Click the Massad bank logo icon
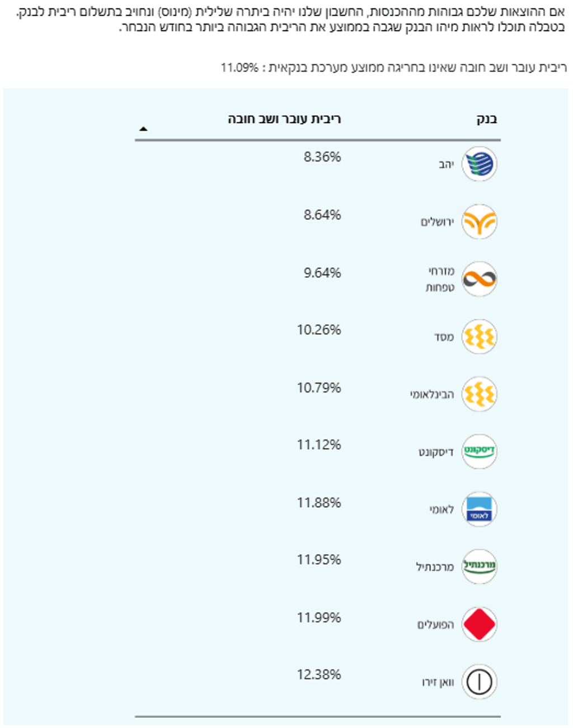 (480, 337)
